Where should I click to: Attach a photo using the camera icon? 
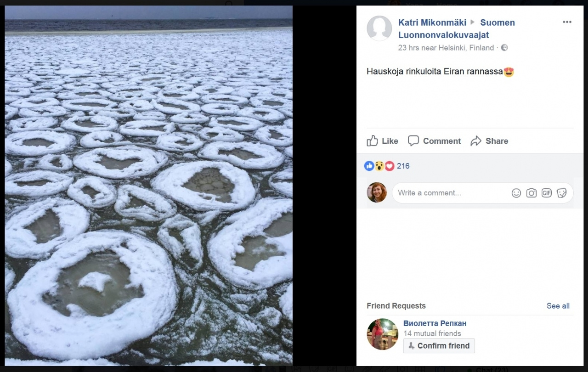click(x=531, y=193)
